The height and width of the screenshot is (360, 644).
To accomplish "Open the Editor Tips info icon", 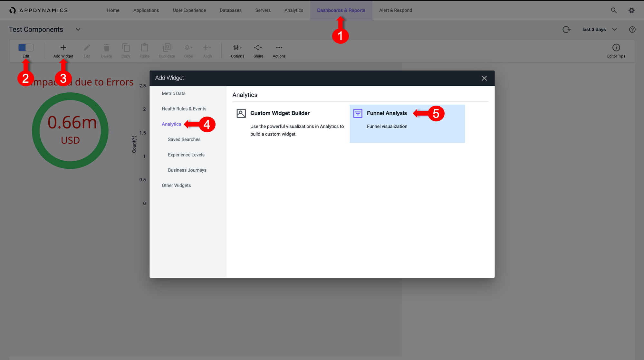I will [616, 48].
